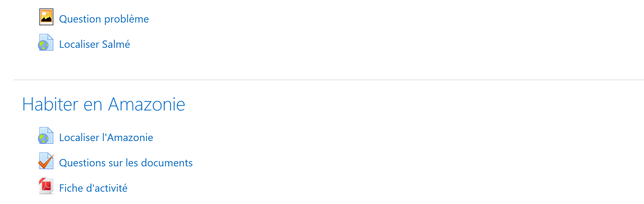Click the orange checkmark quiz icon
644x204 pixels.
coord(46,161)
